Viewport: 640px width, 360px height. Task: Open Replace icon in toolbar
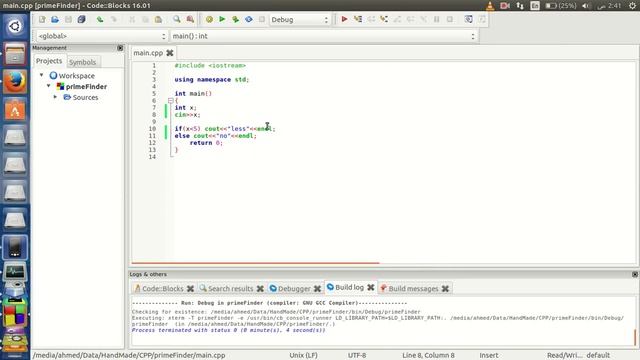[x=190, y=19]
